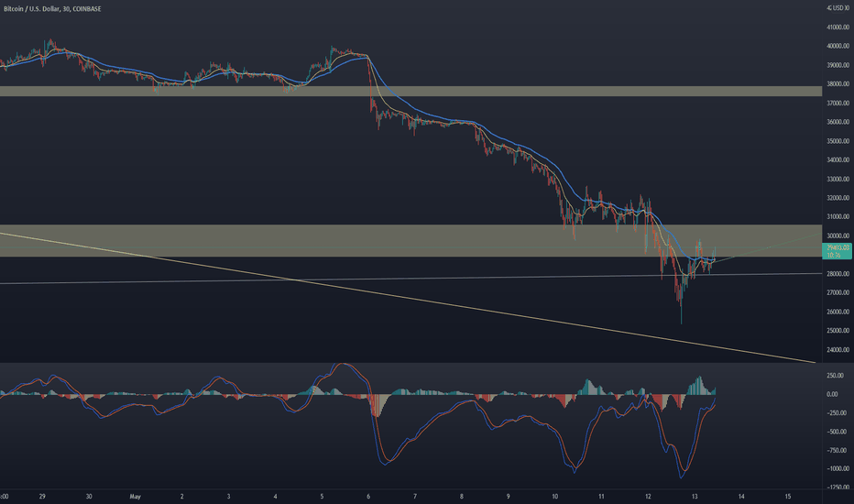This screenshot has width=854, height=504.
Task: Click the 25000.00 price axis label
Action: coord(838,331)
